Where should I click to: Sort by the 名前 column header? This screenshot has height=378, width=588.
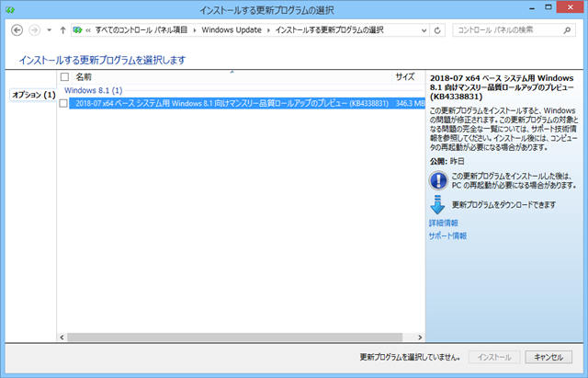click(x=232, y=77)
